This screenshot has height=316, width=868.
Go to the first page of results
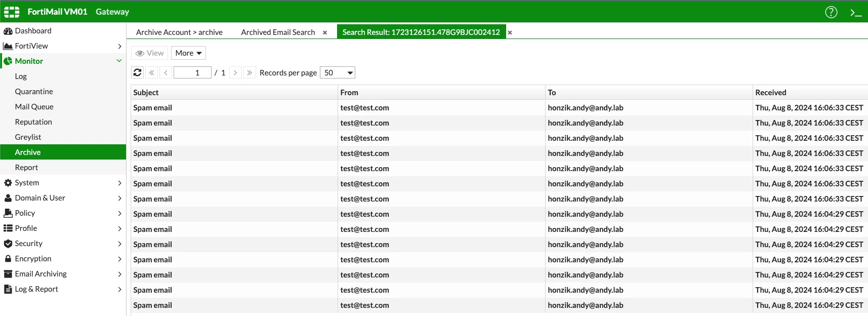click(x=152, y=72)
